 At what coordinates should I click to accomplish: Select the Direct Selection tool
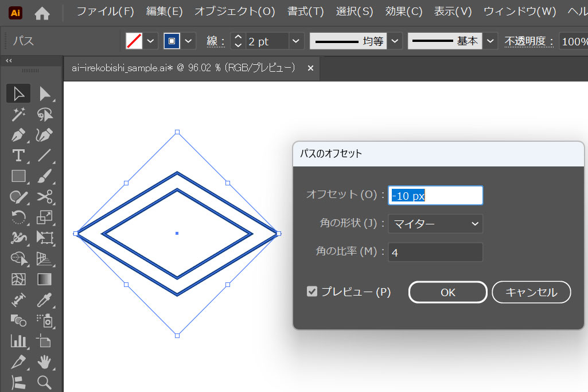click(x=45, y=94)
